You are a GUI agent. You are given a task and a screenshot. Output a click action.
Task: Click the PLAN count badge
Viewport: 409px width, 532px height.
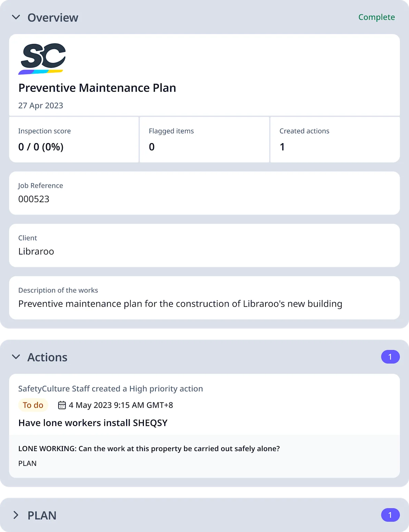(x=390, y=515)
